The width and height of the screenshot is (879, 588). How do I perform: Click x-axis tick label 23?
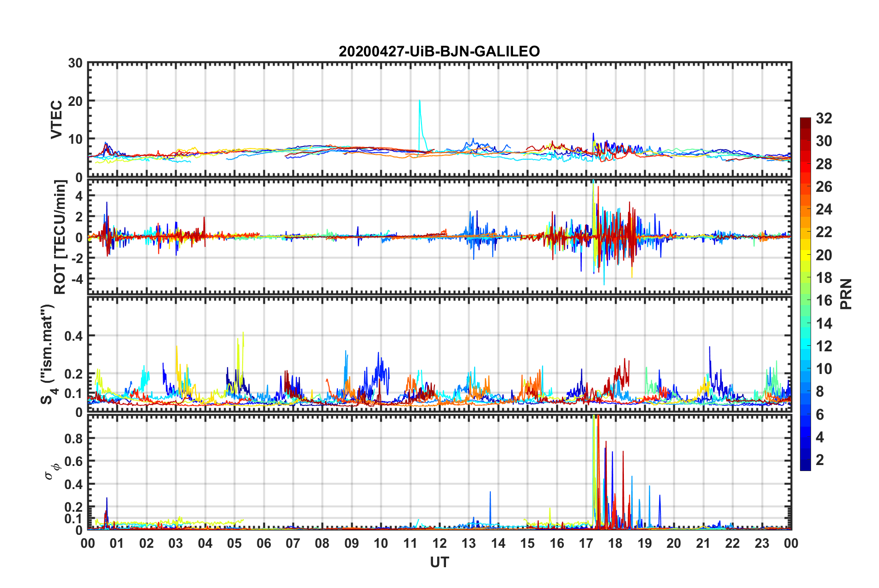(762, 543)
